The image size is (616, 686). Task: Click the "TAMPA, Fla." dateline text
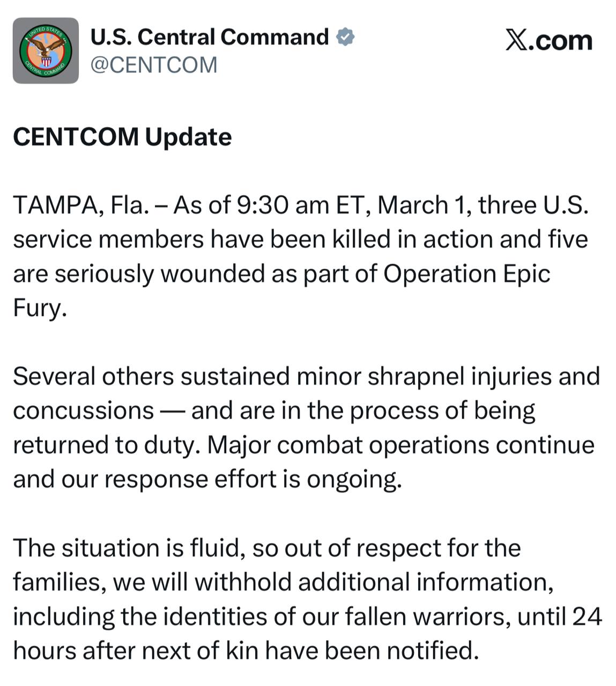80,205
